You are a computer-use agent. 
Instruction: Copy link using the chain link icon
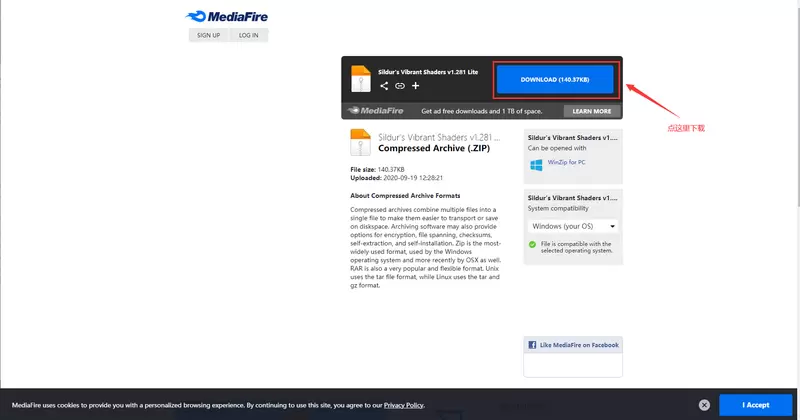[x=399, y=86]
